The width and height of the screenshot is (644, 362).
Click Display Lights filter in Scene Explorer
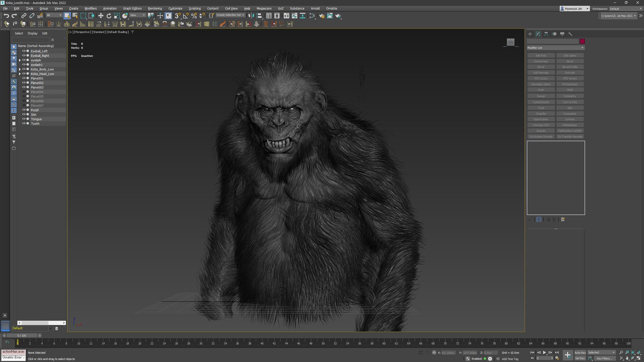14,58
